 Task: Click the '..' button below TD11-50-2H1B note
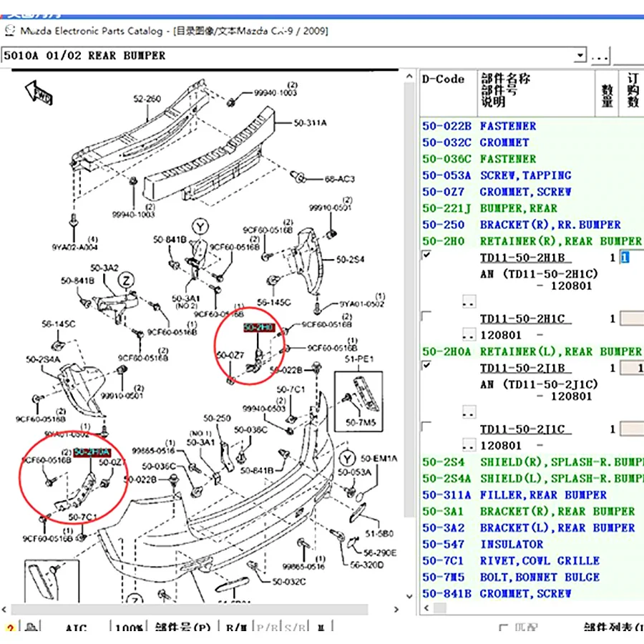469,301
